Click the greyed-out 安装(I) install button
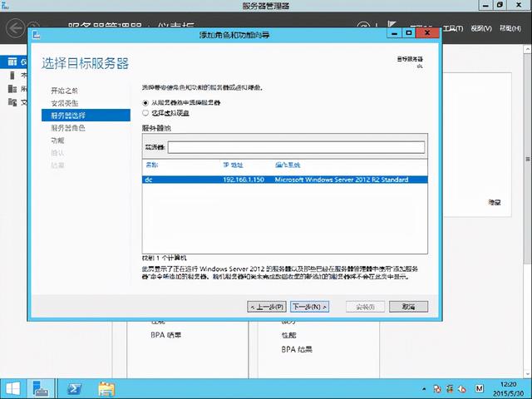The width and height of the screenshot is (532, 399). pos(365,307)
